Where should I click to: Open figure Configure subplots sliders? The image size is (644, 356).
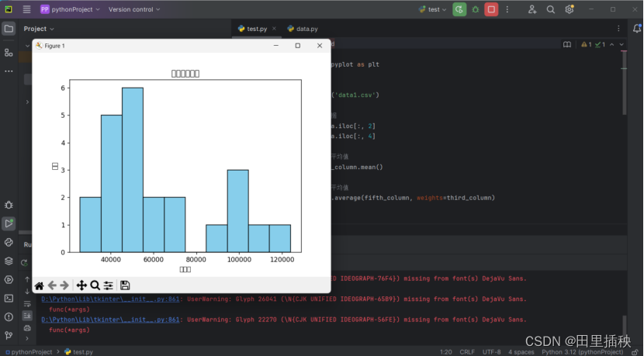109,285
